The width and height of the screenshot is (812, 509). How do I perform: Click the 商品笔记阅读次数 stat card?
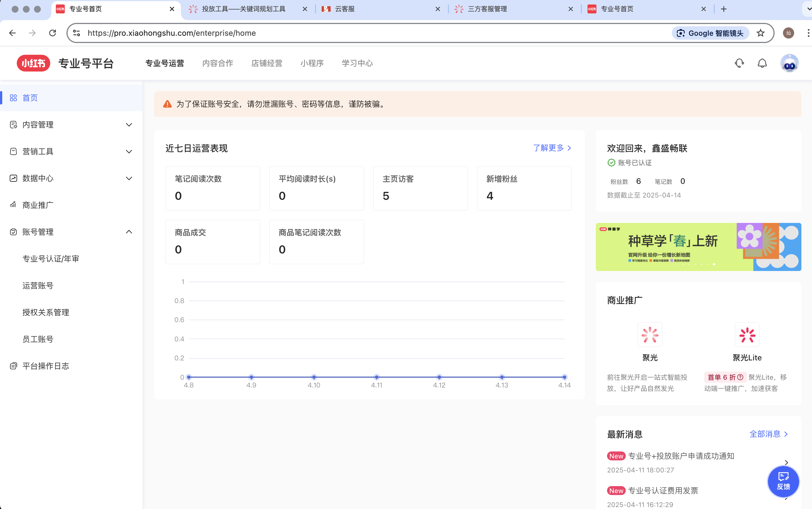coord(317,242)
